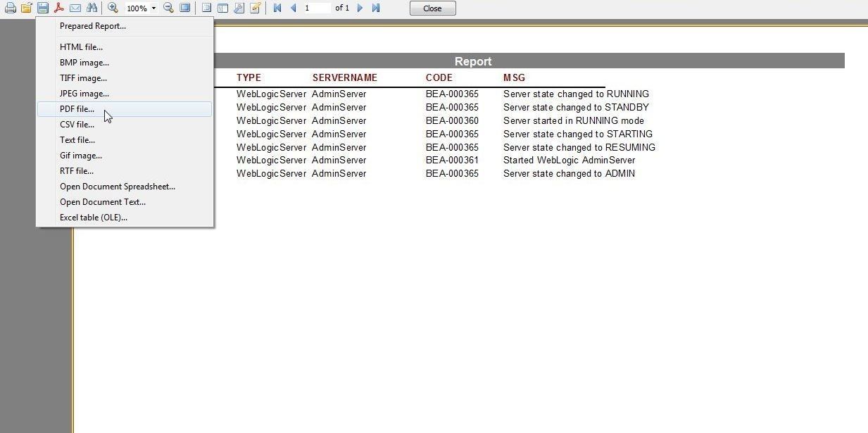The height and width of the screenshot is (433, 868).
Task: Select HTML file... export option
Action: coord(125,47)
